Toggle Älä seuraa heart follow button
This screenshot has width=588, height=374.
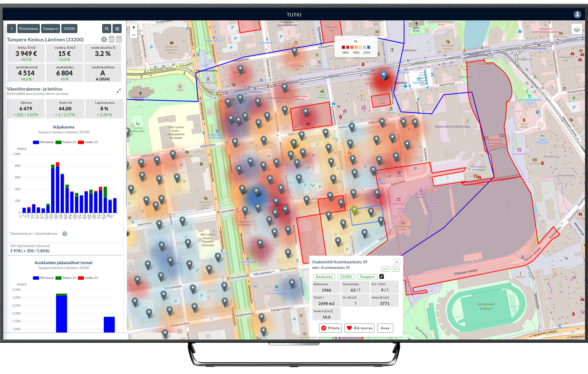pyautogui.click(x=359, y=328)
